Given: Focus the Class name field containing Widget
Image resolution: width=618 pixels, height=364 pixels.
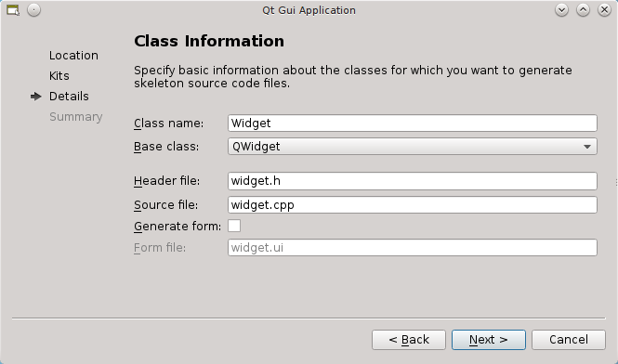Looking at the screenshot, I should [413, 123].
